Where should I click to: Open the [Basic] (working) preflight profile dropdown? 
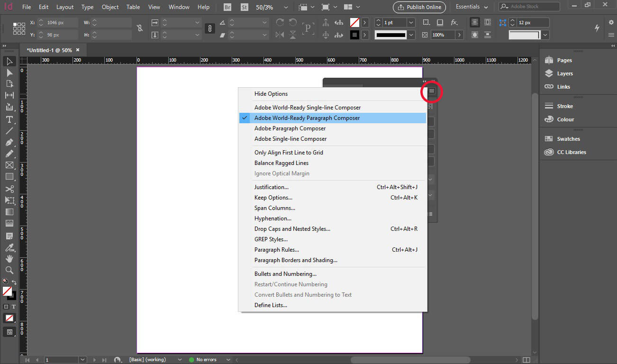[x=179, y=360]
